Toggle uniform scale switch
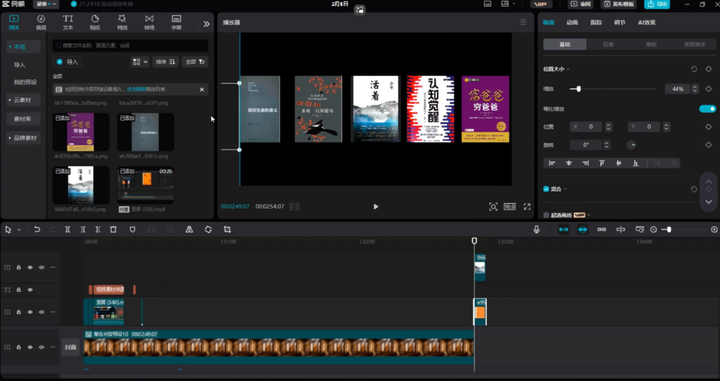Viewport: 720px width, 381px height. 707,109
